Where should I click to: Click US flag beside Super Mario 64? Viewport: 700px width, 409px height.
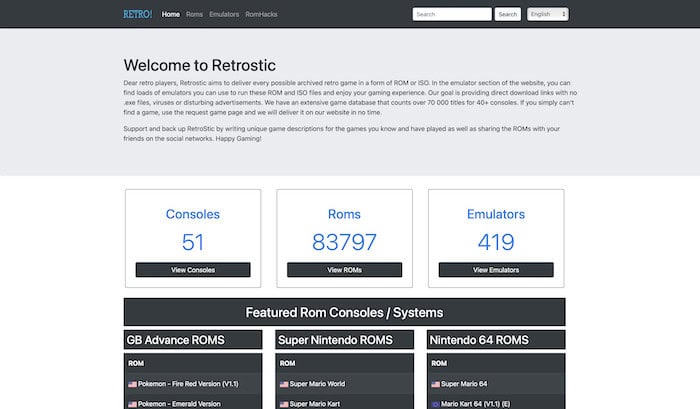point(436,384)
